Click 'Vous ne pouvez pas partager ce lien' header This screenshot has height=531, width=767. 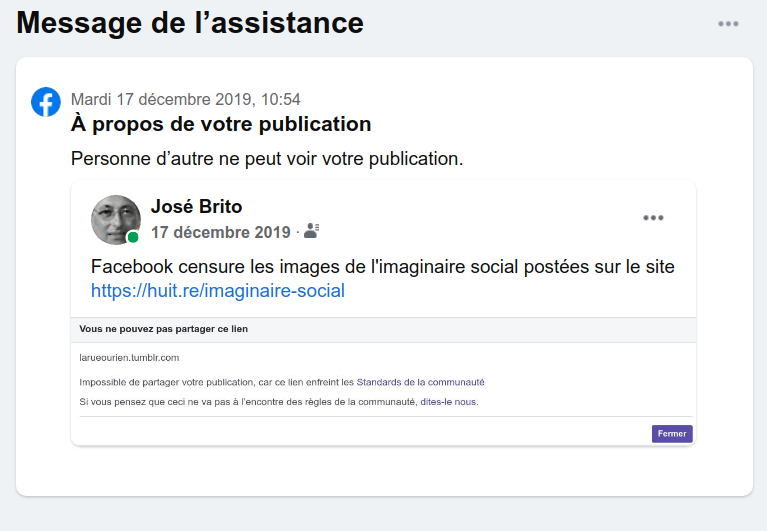(x=163, y=329)
